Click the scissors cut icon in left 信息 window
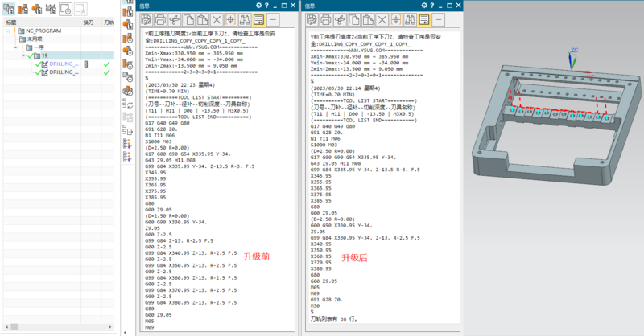Image resolution: width=644 pixels, height=336 pixels. pos(174,18)
